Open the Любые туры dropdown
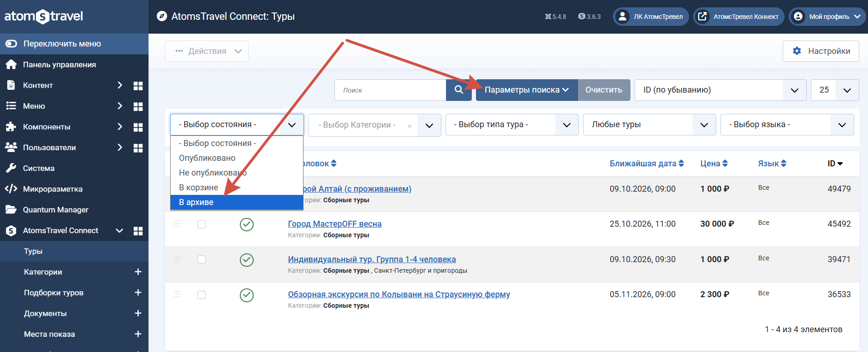Image resolution: width=868 pixels, height=352 pixels. (649, 124)
